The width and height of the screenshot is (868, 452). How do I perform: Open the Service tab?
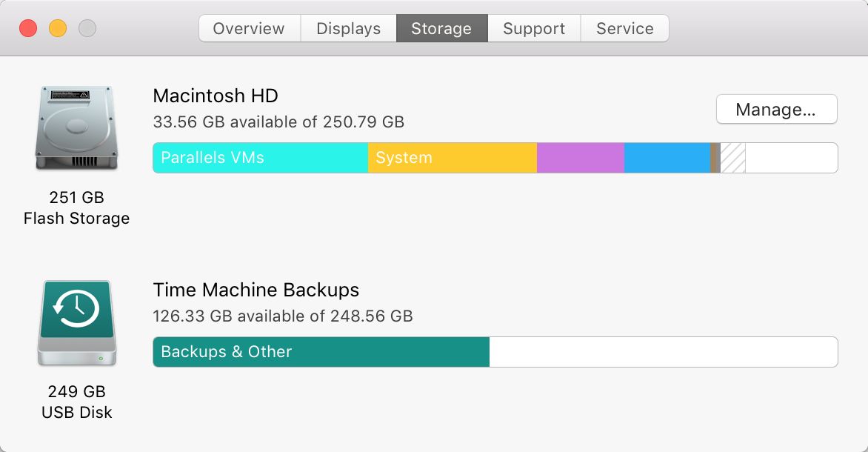(x=625, y=28)
